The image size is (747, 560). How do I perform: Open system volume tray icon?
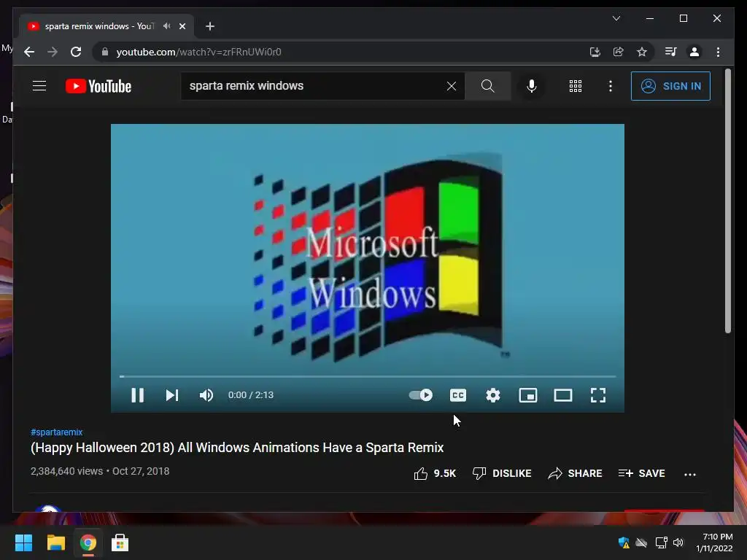(x=678, y=542)
